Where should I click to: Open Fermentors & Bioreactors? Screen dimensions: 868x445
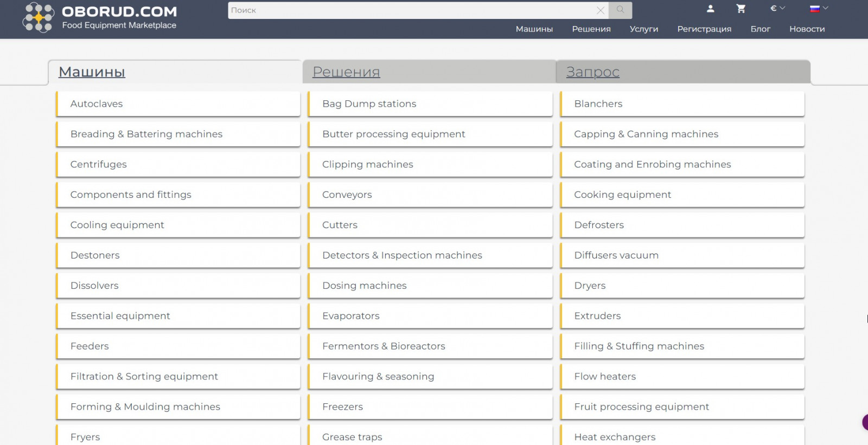click(430, 346)
